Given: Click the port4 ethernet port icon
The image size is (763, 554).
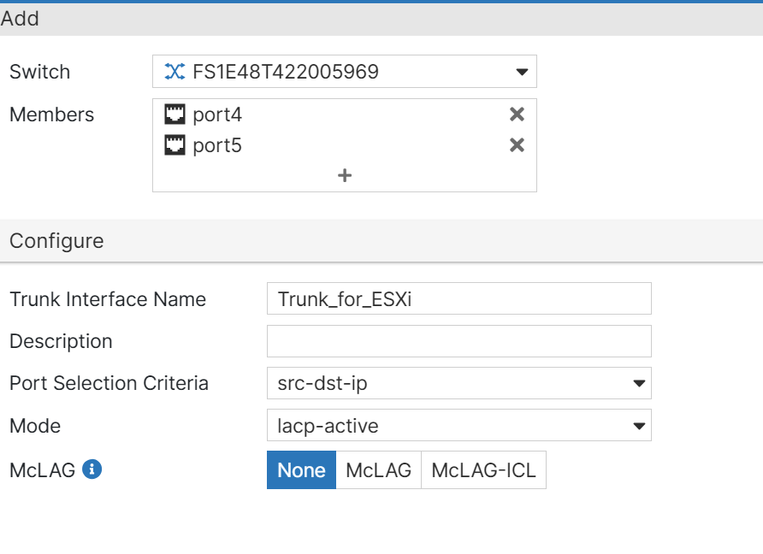Looking at the screenshot, I should coord(175,115).
